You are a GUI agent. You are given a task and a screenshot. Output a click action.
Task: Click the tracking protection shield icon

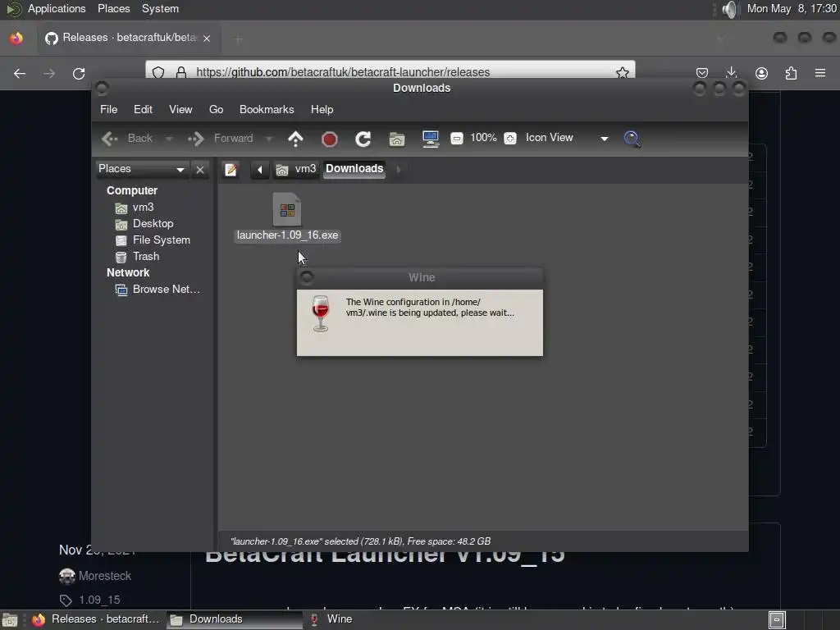coord(158,72)
